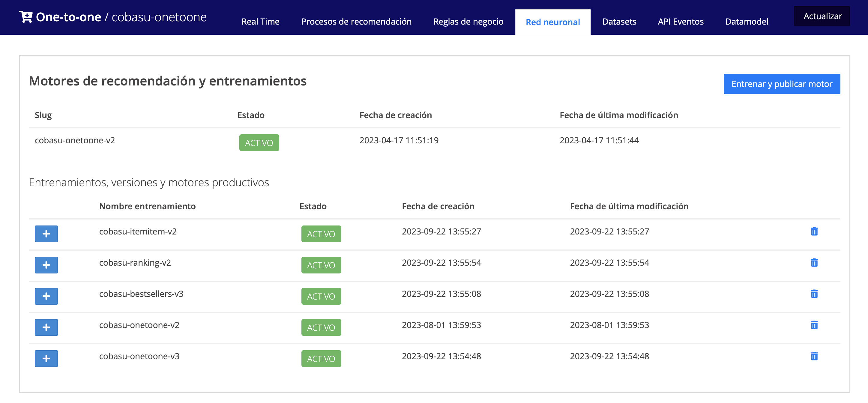This screenshot has width=868, height=403.
Task: Expand the cobasu-itemitem-v2 row details
Action: [46, 234]
